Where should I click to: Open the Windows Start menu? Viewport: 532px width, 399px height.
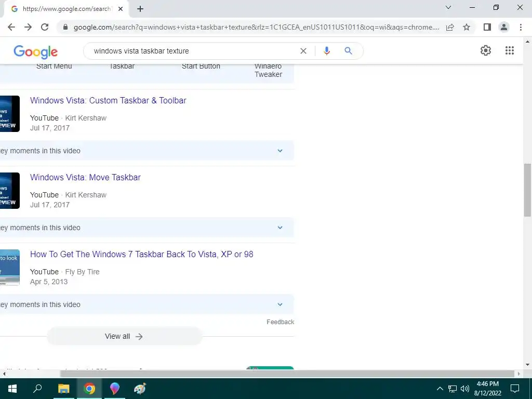point(12,389)
